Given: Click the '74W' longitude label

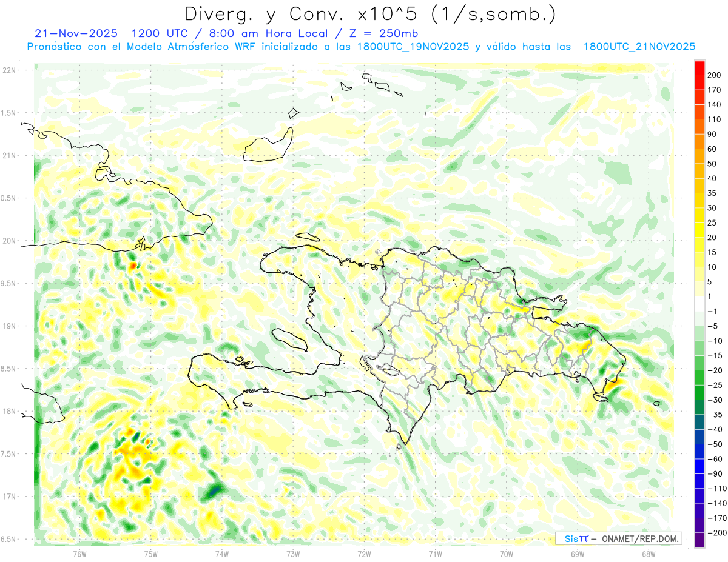Looking at the screenshot, I should (x=222, y=554).
